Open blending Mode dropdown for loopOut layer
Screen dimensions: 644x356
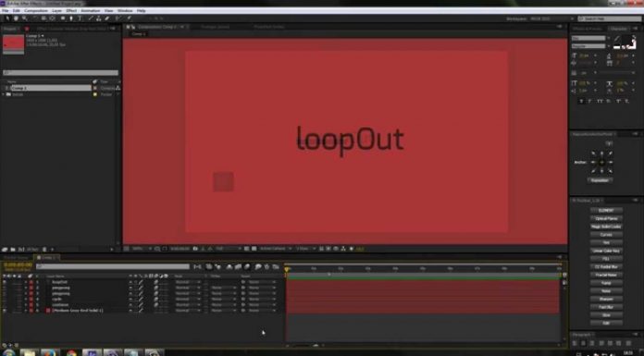click(x=189, y=282)
